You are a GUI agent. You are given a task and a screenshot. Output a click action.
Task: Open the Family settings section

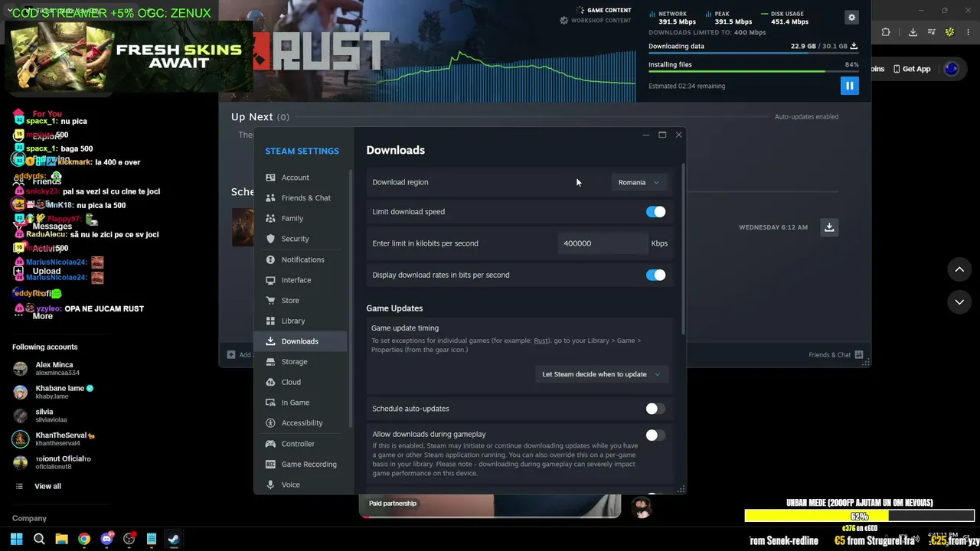click(x=300, y=218)
